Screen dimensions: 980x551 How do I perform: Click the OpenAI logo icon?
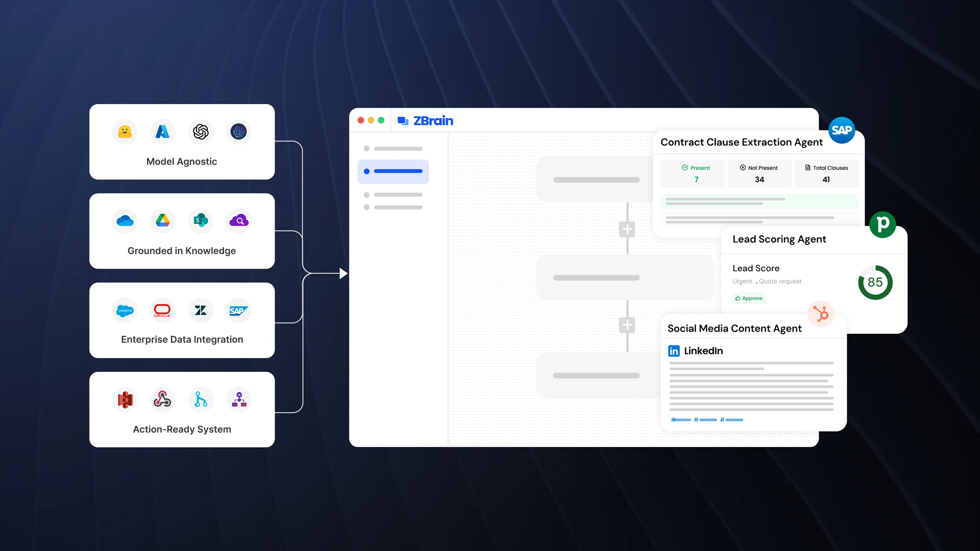coord(201,132)
